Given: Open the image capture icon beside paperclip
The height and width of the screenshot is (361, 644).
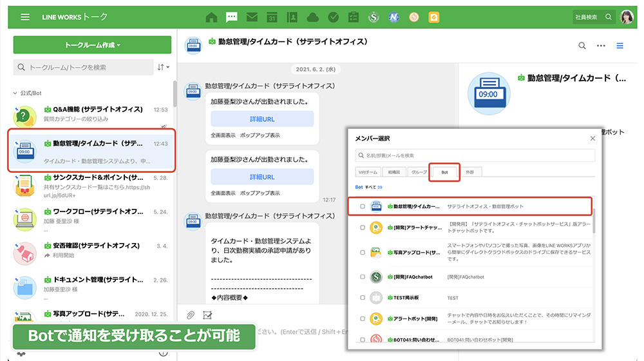Looking at the screenshot, I should [x=207, y=315].
